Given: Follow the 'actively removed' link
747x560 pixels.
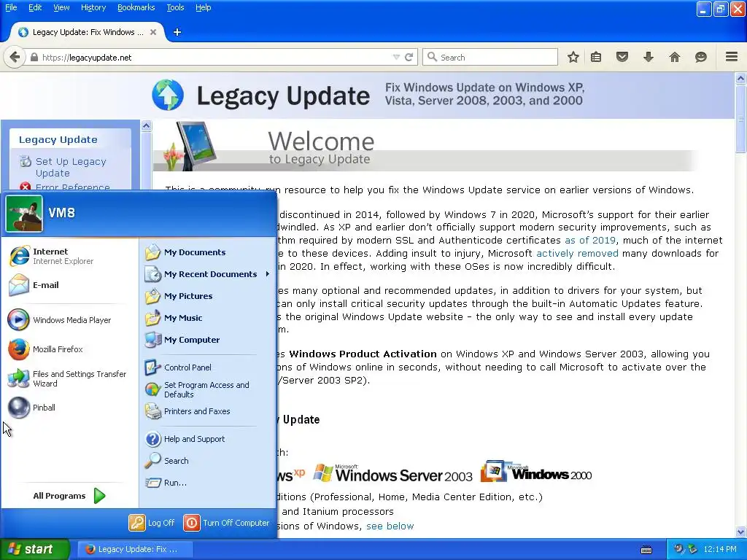Looking at the screenshot, I should [x=578, y=254].
